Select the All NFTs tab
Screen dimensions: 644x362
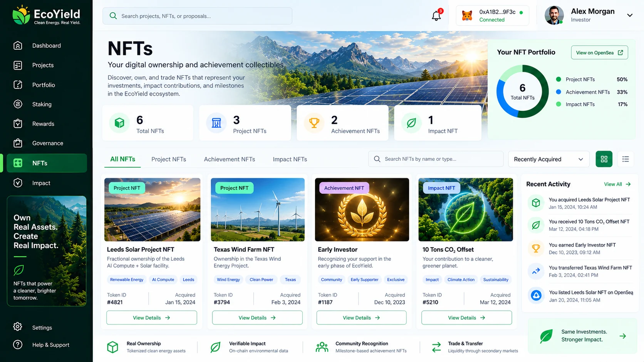[122, 159]
